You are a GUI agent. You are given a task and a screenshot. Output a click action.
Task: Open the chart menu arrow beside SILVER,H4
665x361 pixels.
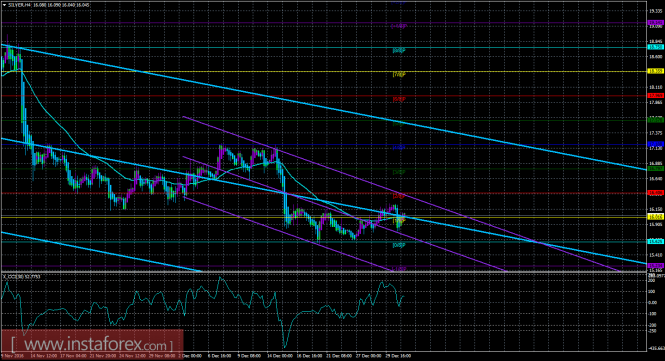4,5
